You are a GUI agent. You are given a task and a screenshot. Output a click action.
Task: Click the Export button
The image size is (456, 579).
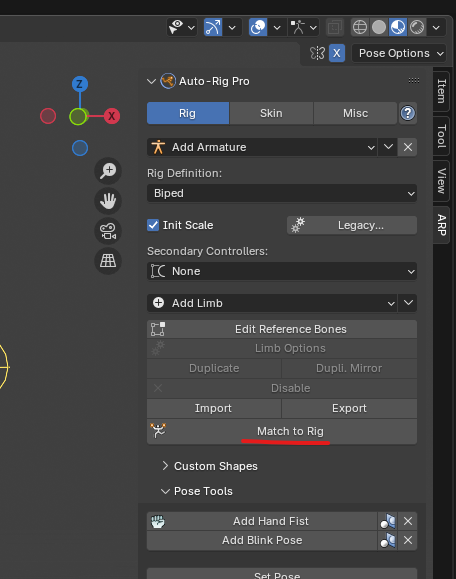pyautogui.click(x=350, y=408)
